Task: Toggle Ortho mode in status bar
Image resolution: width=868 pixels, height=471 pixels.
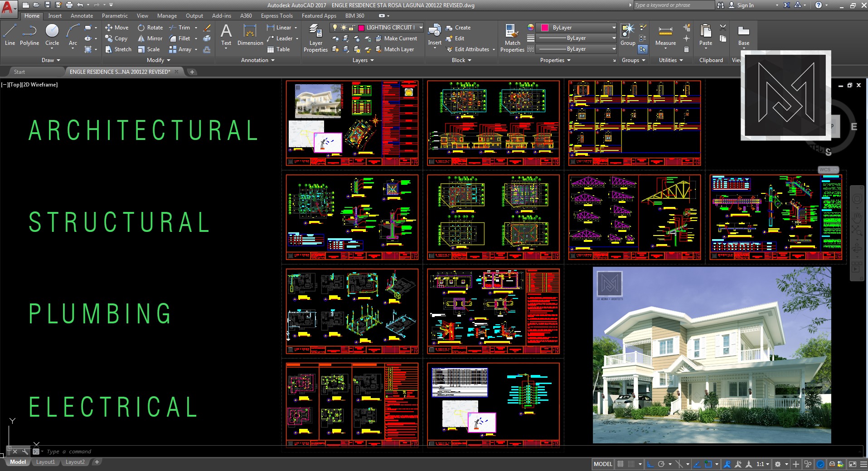Action: [x=650, y=464]
